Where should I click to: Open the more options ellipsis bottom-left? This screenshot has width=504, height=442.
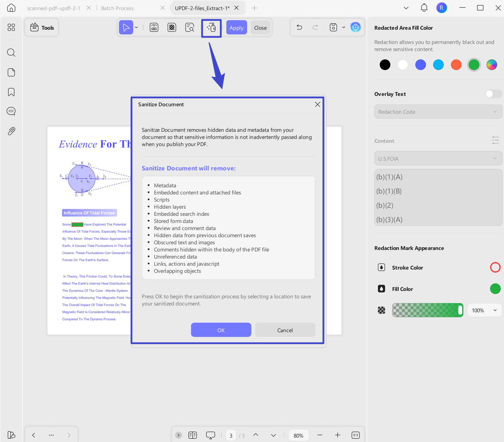click(51, 435)
